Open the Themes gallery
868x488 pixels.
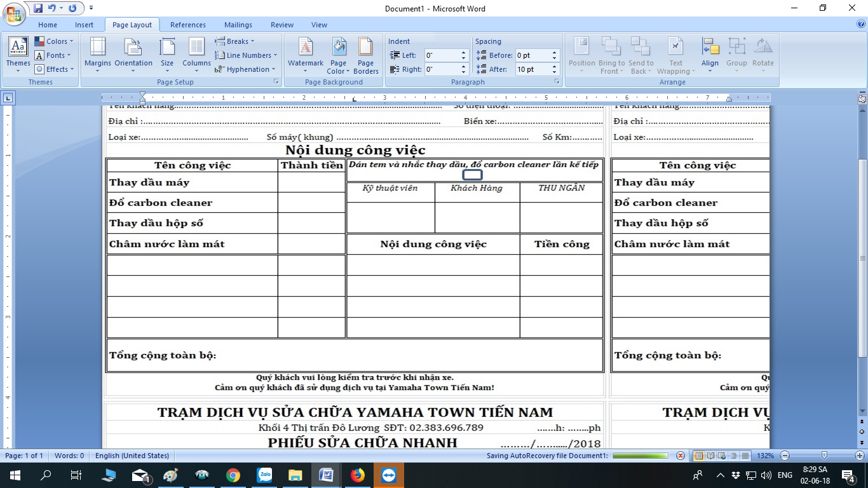pyautogui.click(x=18, y=53)
